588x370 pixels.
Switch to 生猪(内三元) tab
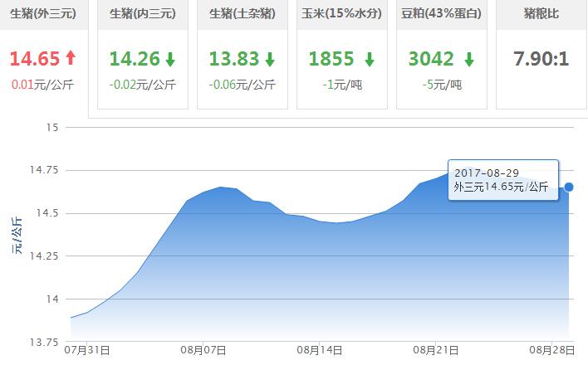coord(143,14)
